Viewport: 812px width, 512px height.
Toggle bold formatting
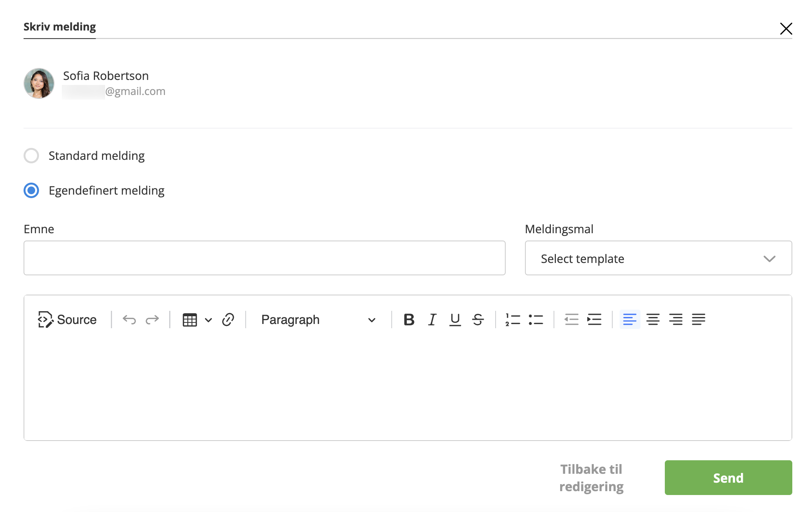pos(409,320)
